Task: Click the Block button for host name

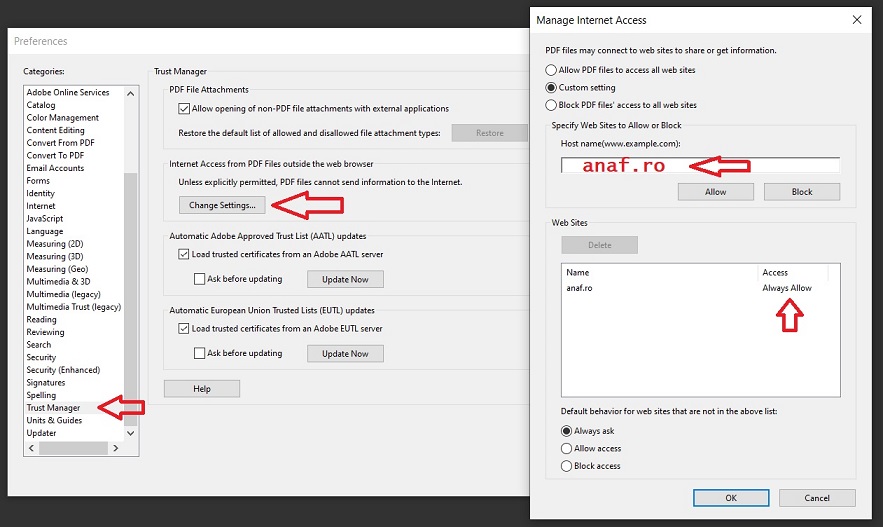Action: click(x=801, y=191)
